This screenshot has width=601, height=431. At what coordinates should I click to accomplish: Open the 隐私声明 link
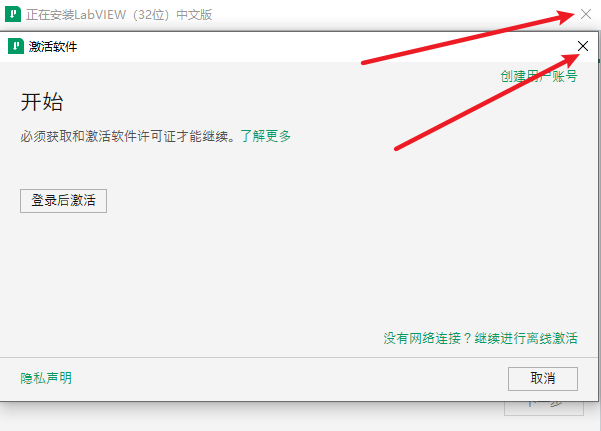[x=46, y=378]
